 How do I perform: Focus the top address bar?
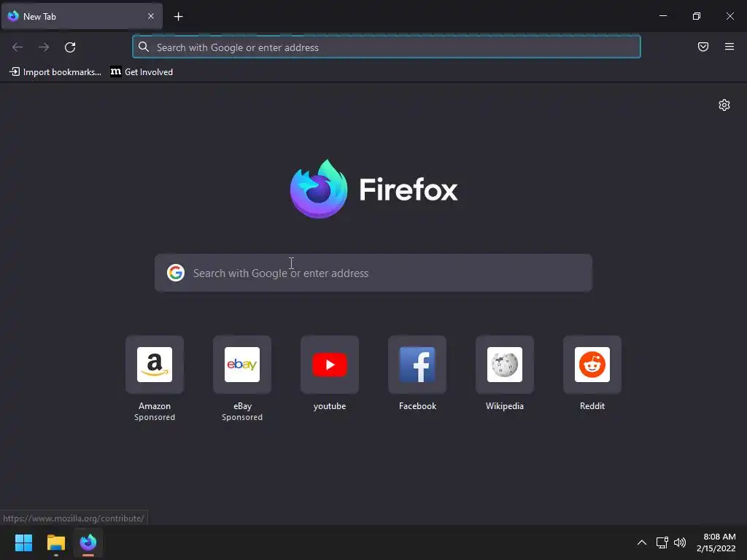click(x=387, y=47)
